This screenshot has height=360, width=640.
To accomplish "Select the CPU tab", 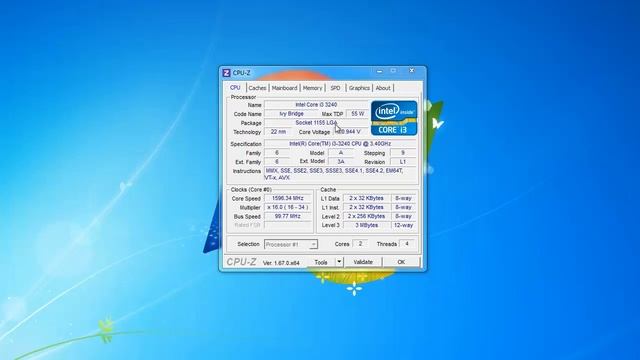I will (x=235, y=88).
